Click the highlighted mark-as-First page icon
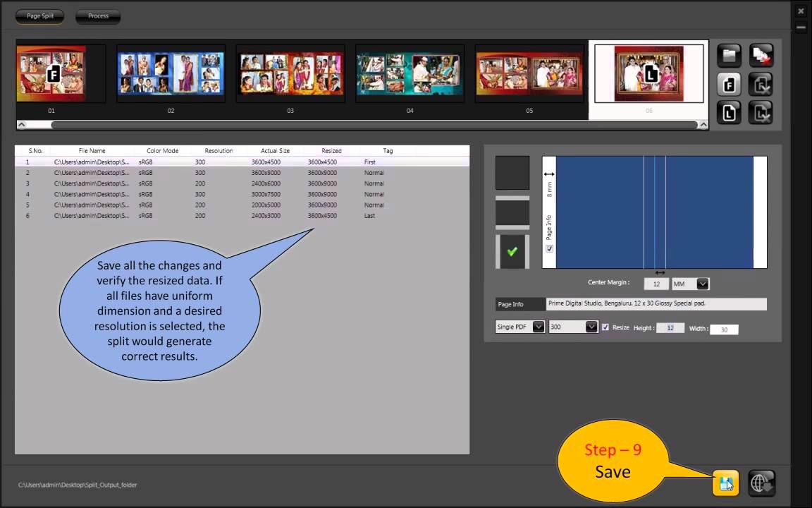 click(729, 84)
